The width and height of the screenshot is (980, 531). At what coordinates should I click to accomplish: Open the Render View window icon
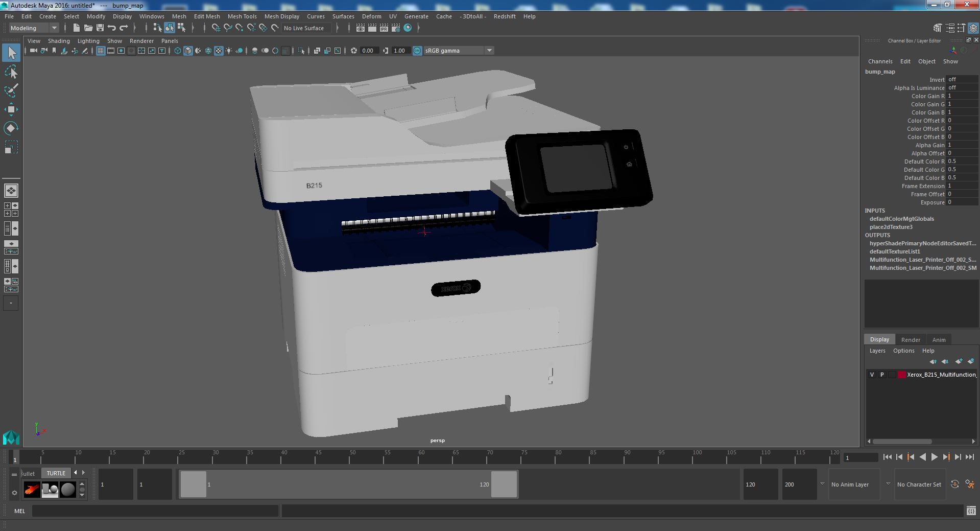click(x=361, y=28)
